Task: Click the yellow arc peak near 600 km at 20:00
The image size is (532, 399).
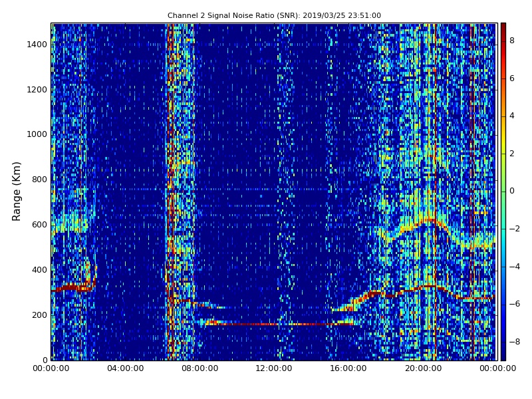Action: (x=429, y=221)
